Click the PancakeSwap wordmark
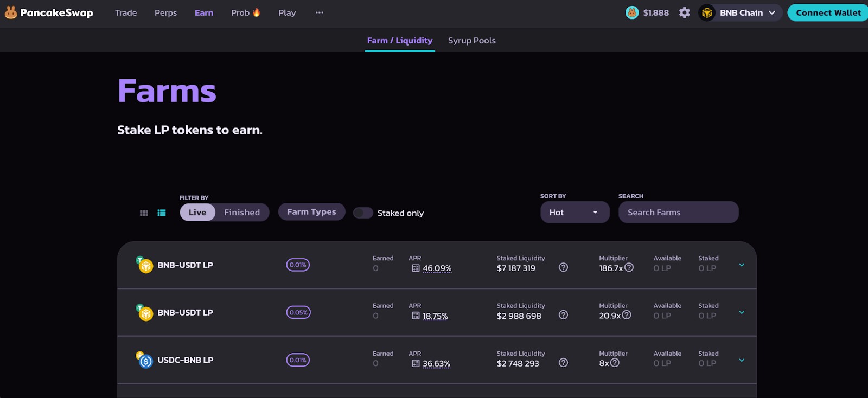This screenshot has width=868, height=398. 56,13
